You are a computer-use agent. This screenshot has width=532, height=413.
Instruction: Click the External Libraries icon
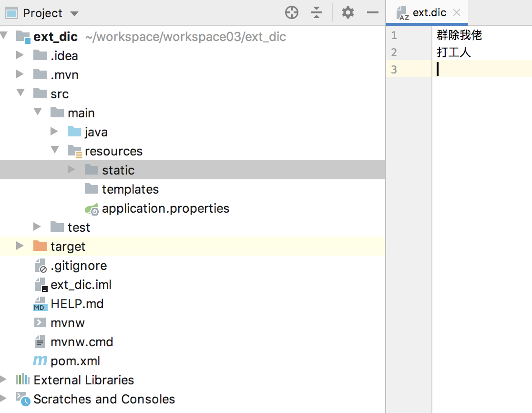pyautogui.click(x=23, y=380)
